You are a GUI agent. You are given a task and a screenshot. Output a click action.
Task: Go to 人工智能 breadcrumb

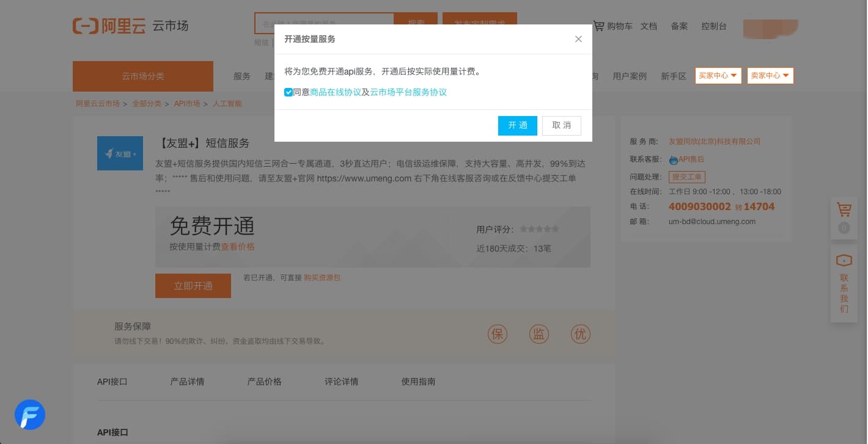[x=227, y=104]
